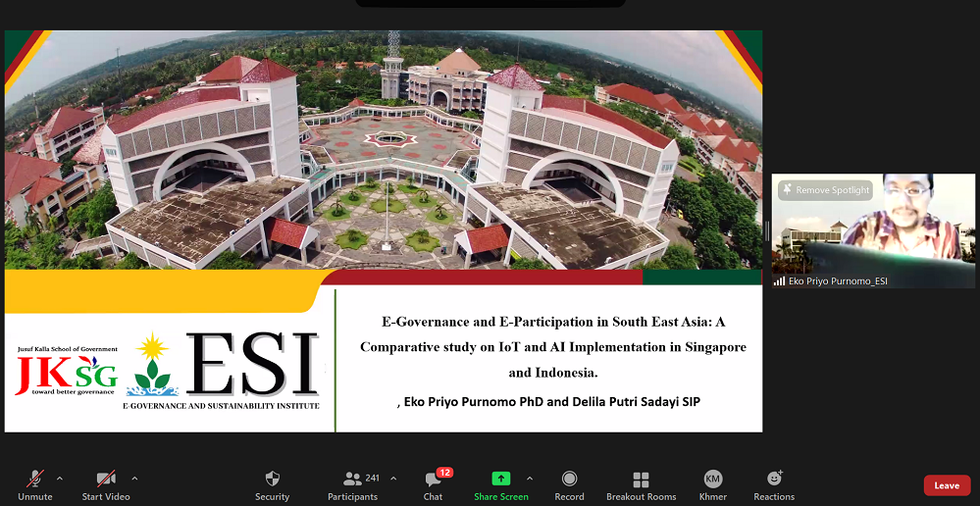Click the signal strength icon on the speaker tile
The height and width of the screenshot is (506, 980).
coord(779,281)
